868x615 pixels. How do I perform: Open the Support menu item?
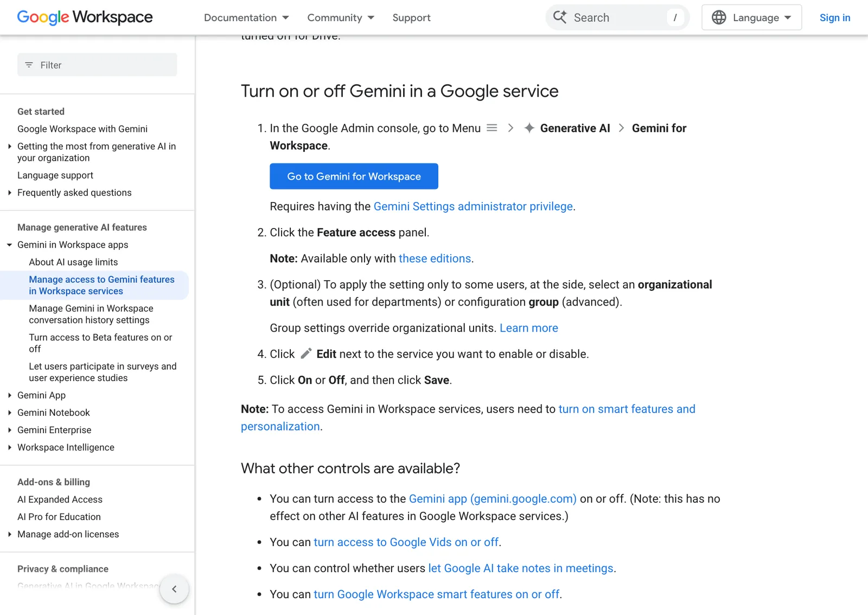click(411, 17)
